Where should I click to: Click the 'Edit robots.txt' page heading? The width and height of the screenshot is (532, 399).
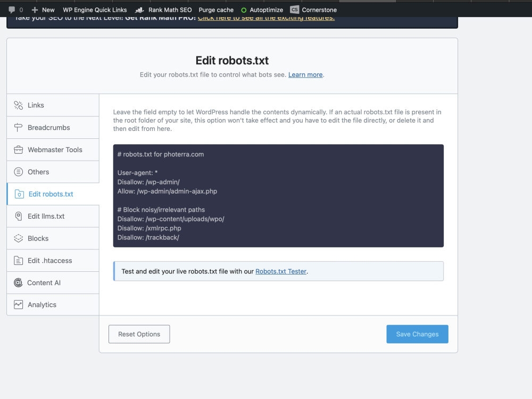(x=232, y=61)
